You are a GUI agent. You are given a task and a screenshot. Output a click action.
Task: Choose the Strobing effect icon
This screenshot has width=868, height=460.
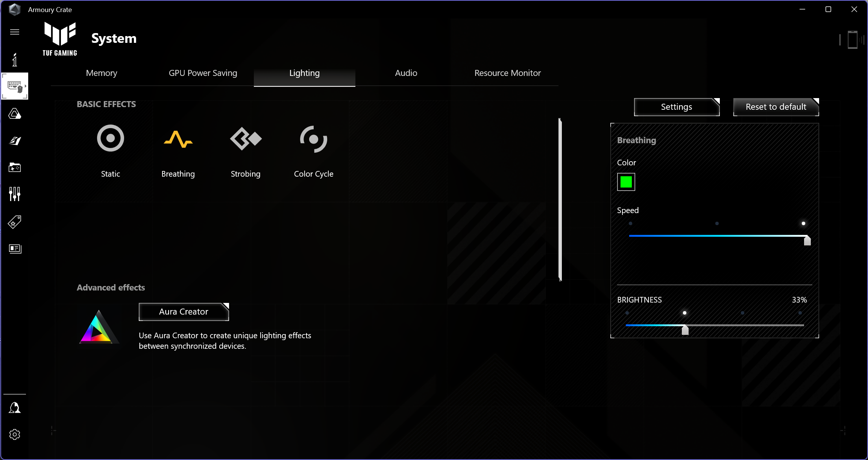pos(246,139)
